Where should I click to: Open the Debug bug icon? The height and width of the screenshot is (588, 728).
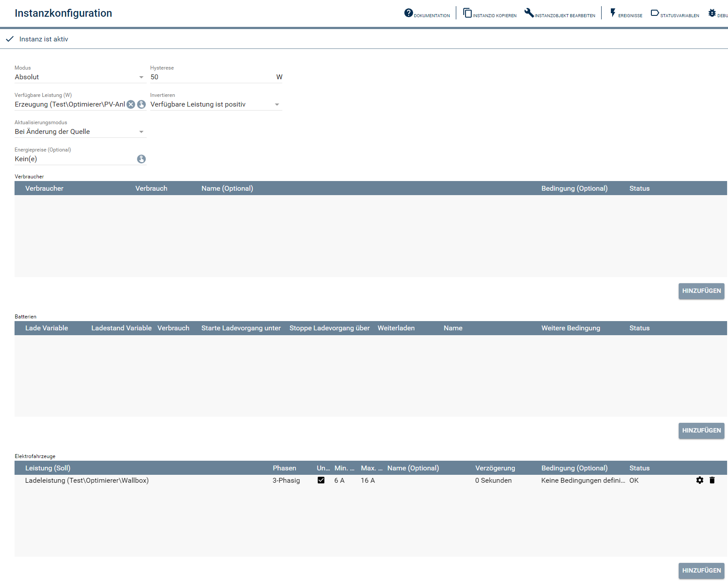coord(712,13)
